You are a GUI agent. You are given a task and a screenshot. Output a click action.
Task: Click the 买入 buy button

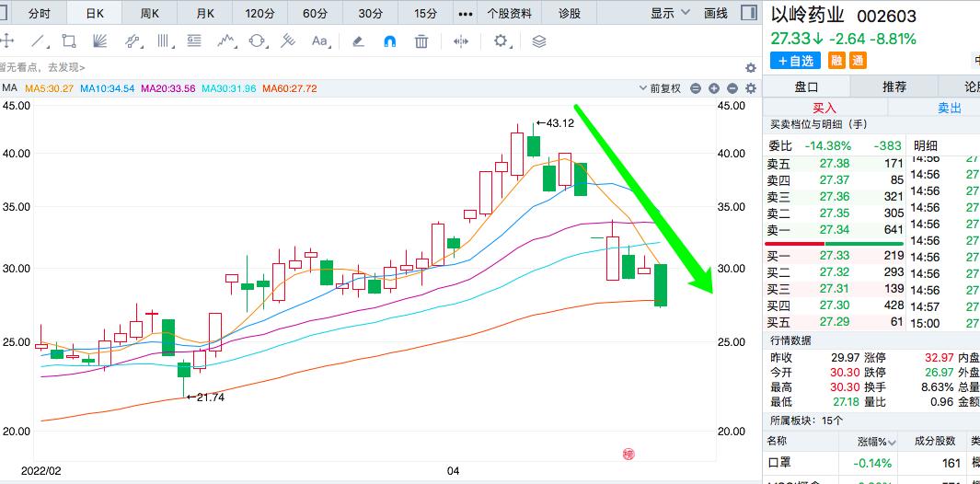tap(824, 108)
